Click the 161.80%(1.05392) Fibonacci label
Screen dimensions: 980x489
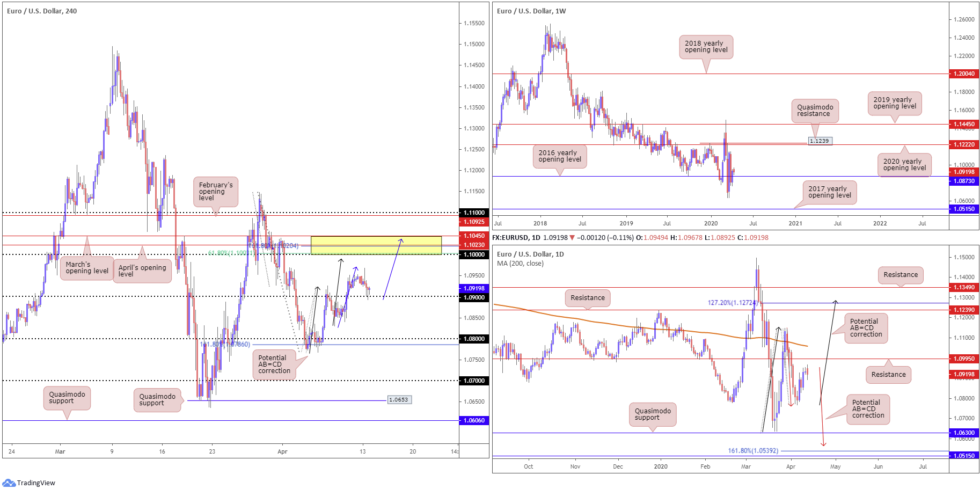click(753, 451)
